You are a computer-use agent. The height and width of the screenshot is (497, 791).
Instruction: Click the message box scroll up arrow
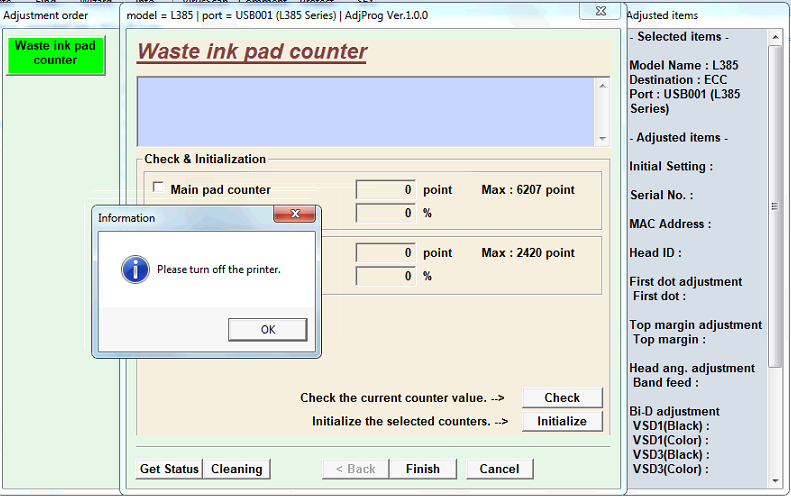pos(602,86)
